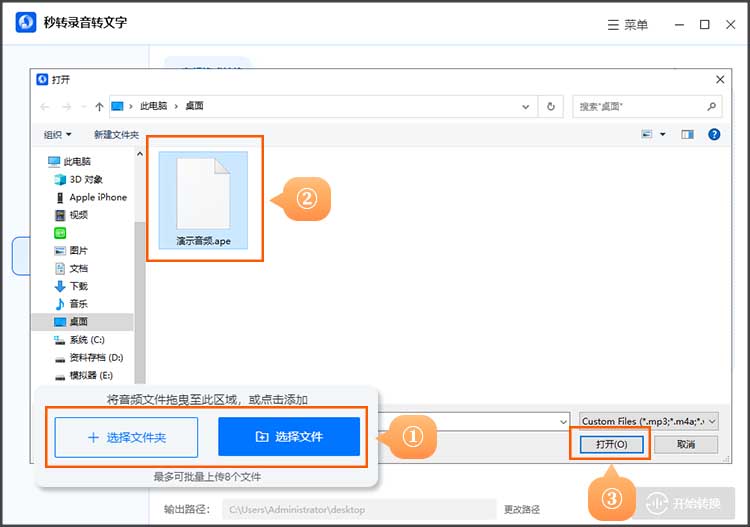Click the 搜索"桌面" search field
This screenshot has width=750, height=527.
tap(638, 106)
